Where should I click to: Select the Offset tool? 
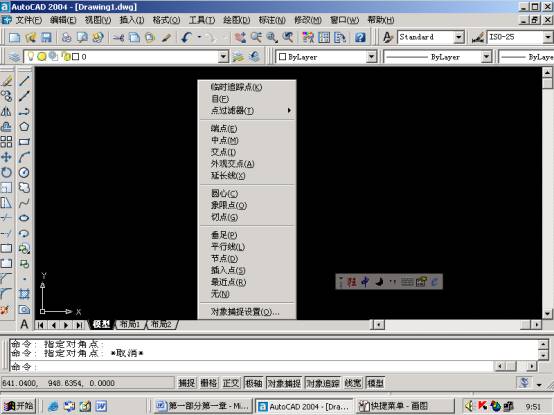tap(6, 126)
